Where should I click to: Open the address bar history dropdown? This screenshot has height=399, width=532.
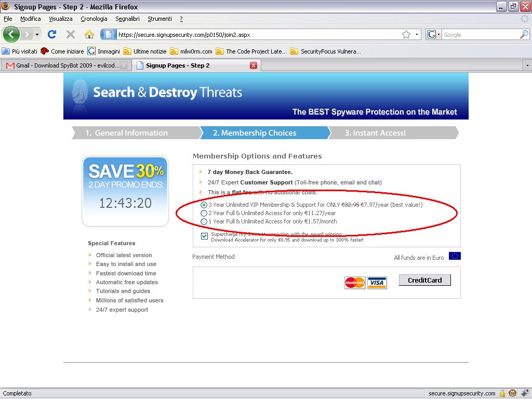click(417, 34)
